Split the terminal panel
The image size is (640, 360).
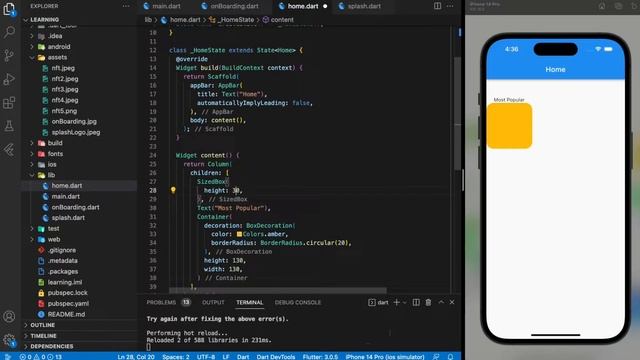point(416,302)
